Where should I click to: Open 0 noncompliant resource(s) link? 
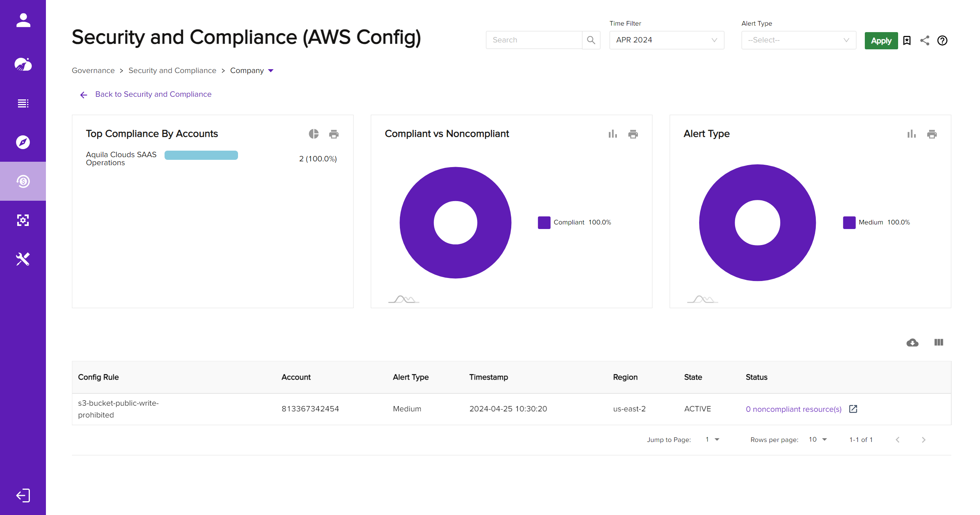793,409
